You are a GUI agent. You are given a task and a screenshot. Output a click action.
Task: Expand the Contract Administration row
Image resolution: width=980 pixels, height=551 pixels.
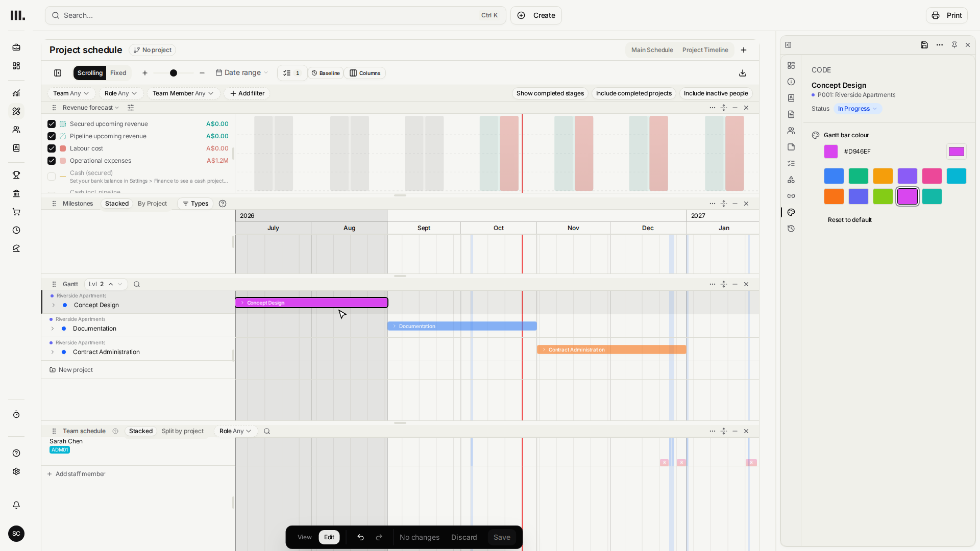tap(52, 352)
